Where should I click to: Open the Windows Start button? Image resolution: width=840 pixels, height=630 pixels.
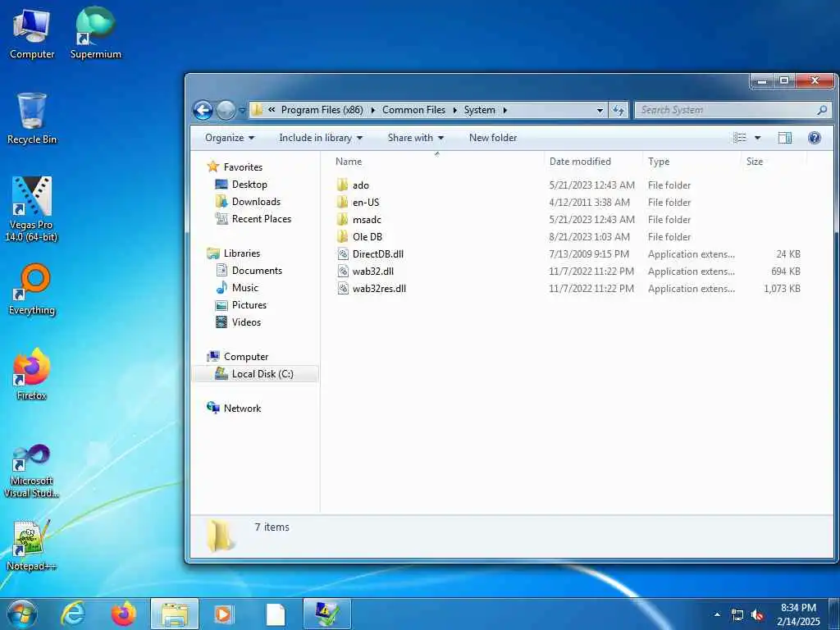point(21,614)
